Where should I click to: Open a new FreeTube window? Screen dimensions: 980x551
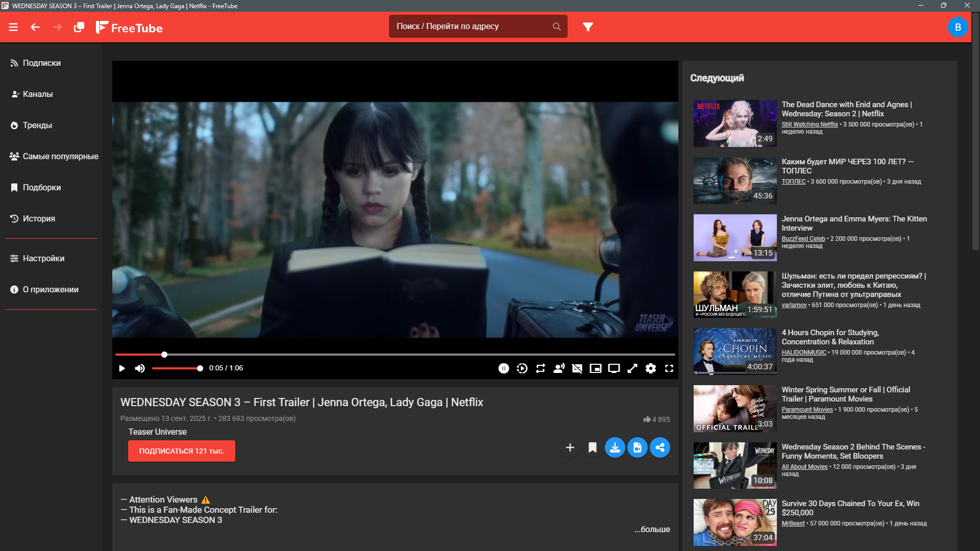[x=79, y=27]
